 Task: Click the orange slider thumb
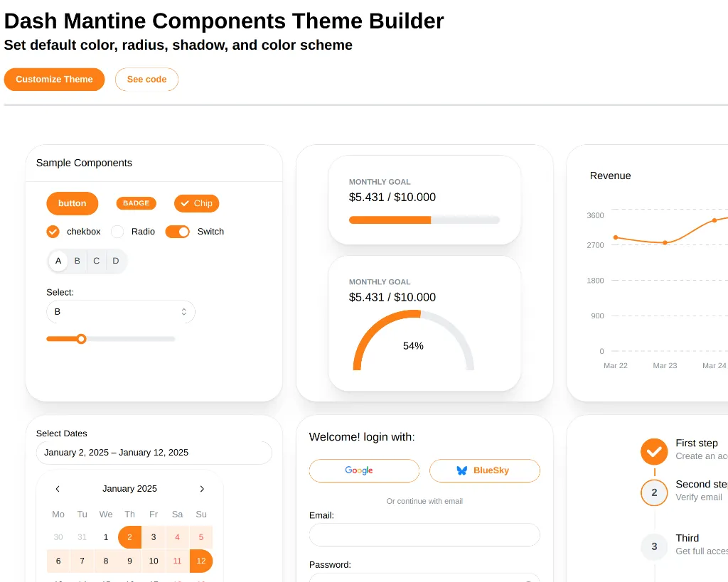[82, 339]
